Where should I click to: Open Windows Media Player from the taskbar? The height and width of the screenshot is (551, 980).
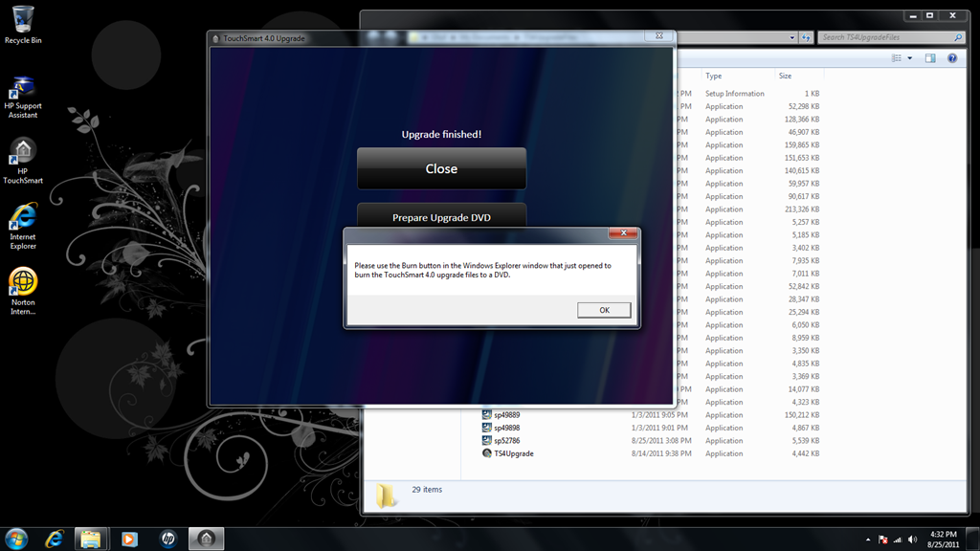[129, 539]
